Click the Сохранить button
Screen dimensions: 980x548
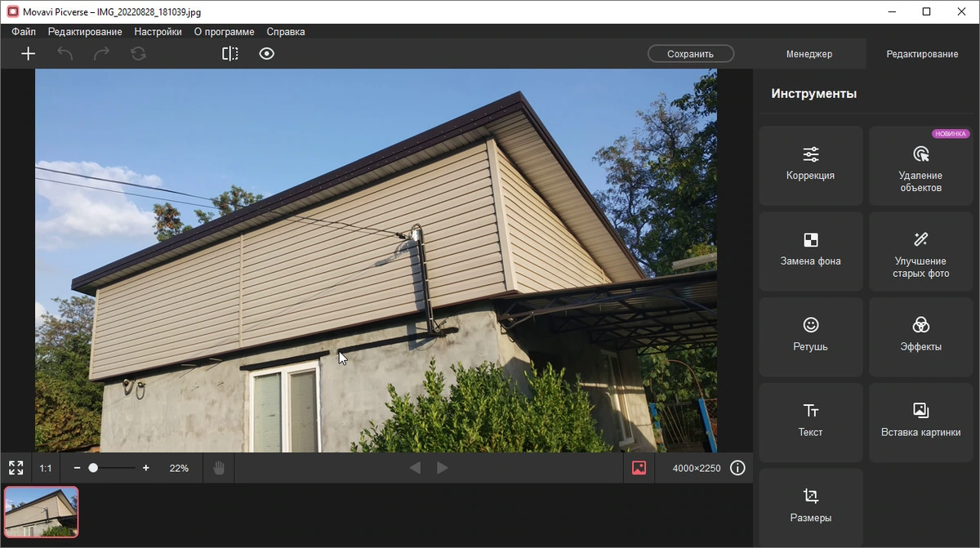point(691,54)
